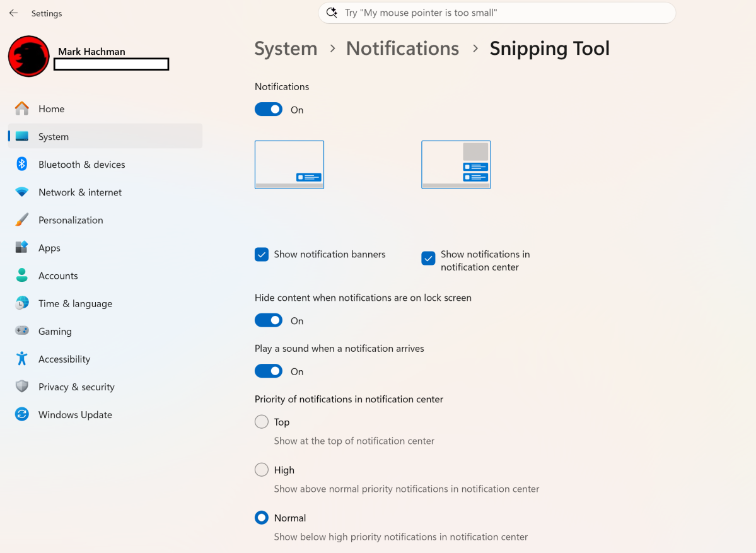Click the Settings search input field

497,13
